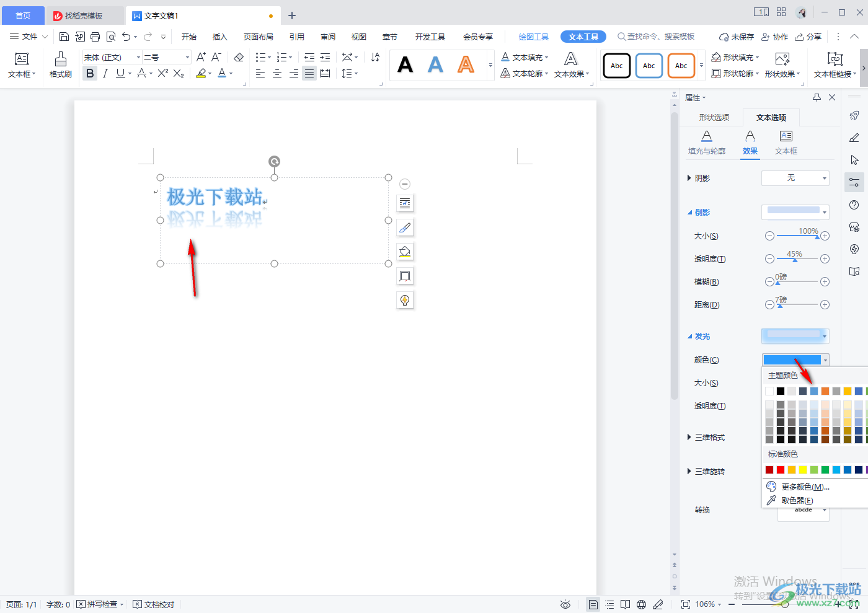The width and height of the screenshot is (868, 613).
Task: Select the Text Box (文本框) properties icon
Action: [x=786, y=142]
